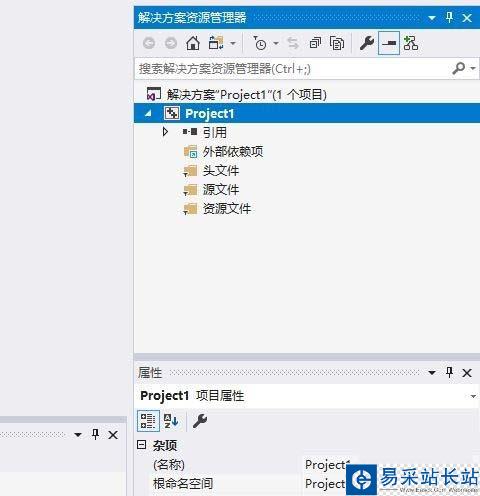This screenshot has height=496, width=480.
Task: Click the magnifier search icon in Solution Explorer
Action: (x=459, y=69)
